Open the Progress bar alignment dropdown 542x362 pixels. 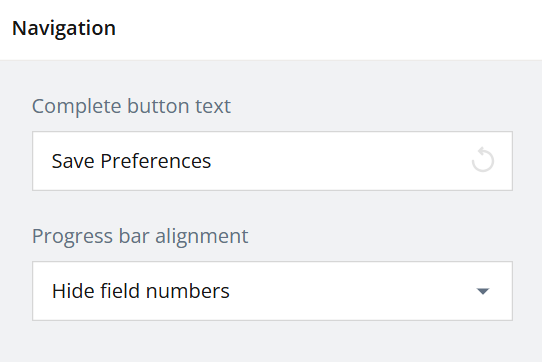[x=272, y=291]
